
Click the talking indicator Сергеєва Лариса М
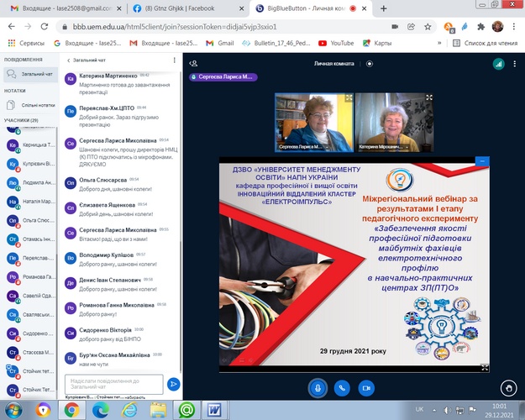223,77
